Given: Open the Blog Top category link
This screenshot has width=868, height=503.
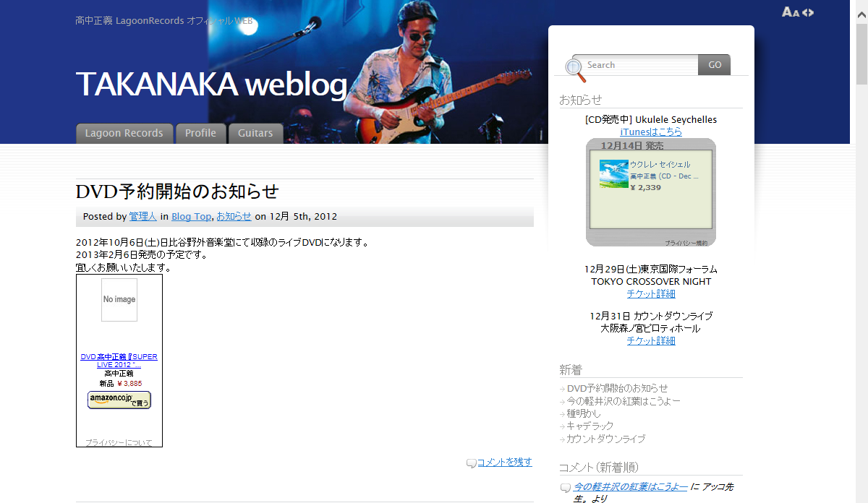Looking at the screenshot, I should (x=191, y=216).
